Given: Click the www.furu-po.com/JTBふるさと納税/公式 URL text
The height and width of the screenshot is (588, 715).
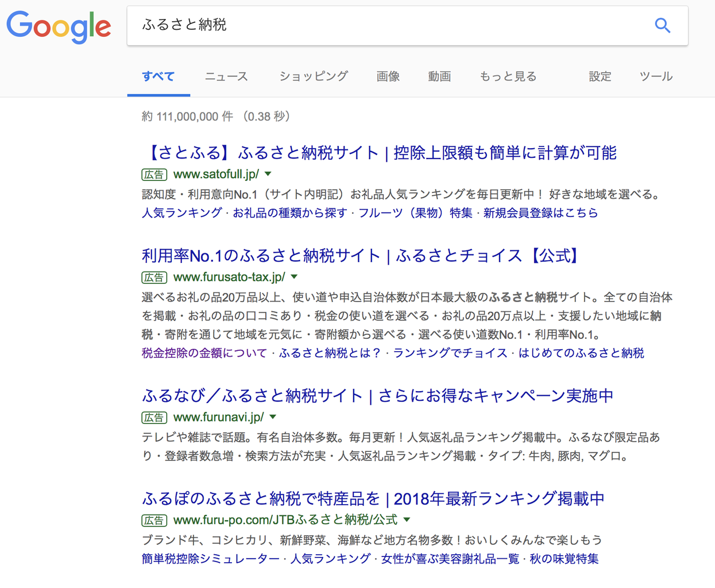Looking at the screenshot, I should point(285,520).
